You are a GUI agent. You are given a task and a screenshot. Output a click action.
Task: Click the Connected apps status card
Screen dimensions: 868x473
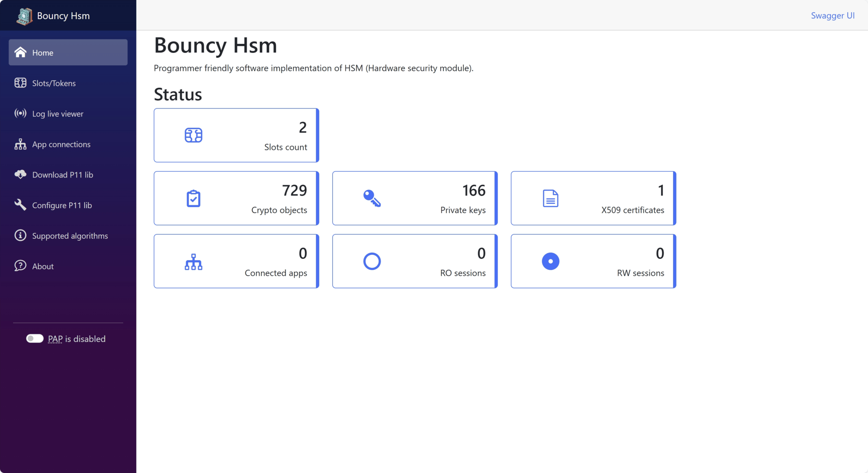point(236,261)
